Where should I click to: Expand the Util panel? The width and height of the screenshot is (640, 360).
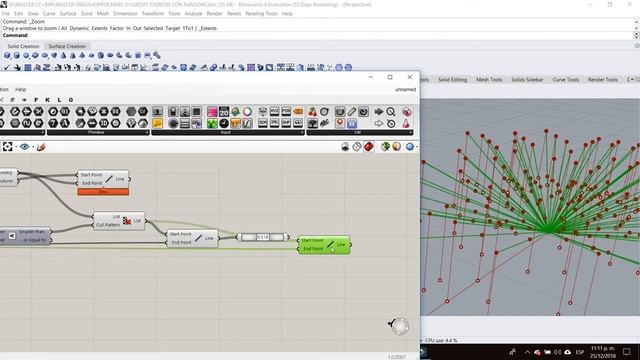(360, 132)
